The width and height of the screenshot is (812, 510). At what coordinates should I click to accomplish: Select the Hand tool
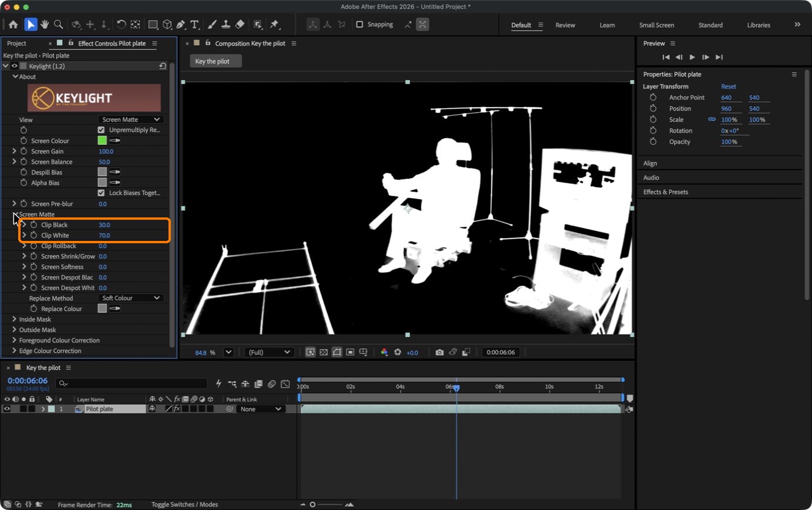(x=45, y=25)
